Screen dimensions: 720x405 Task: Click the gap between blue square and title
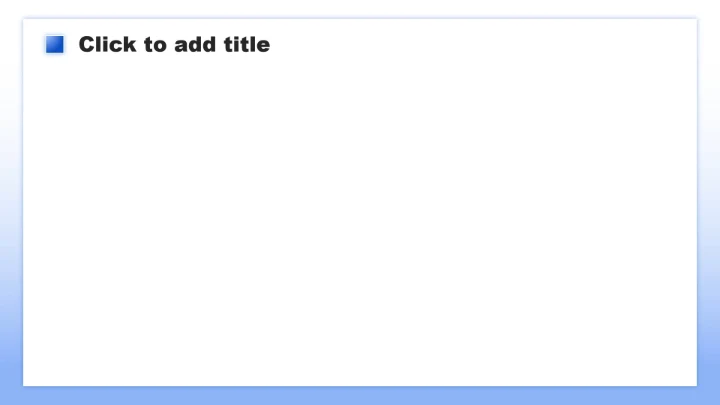[x=71, y=44]
